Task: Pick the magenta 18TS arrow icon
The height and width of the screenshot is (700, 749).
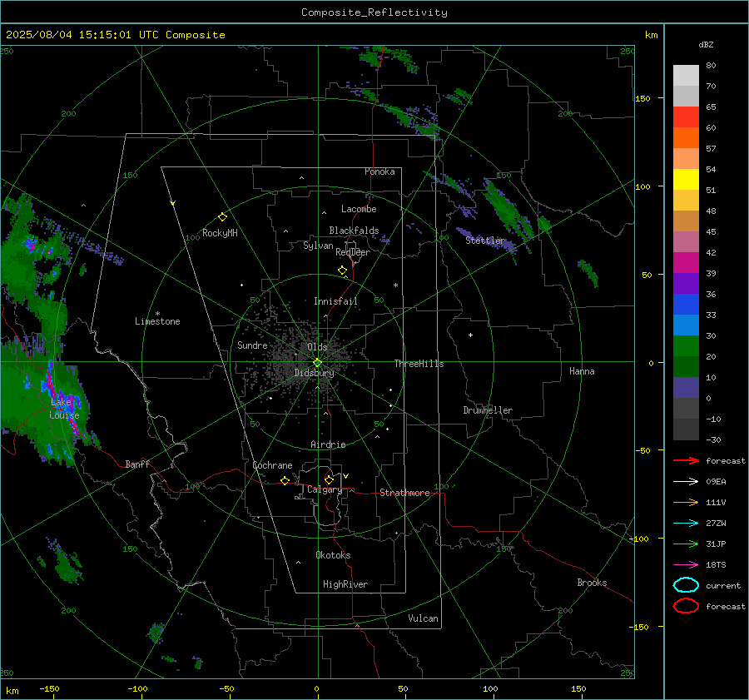Action: (x=686, y=565)
